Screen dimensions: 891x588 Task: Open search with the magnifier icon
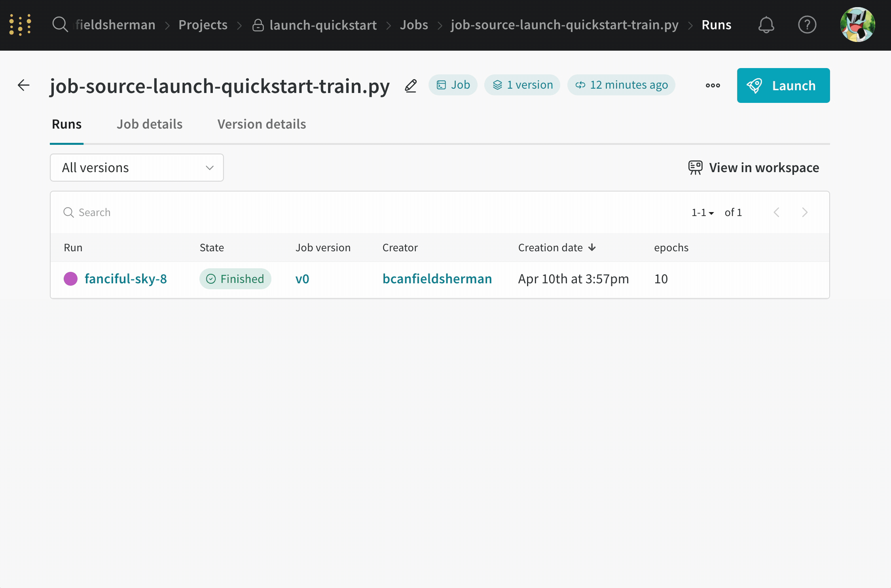(60, 25)
